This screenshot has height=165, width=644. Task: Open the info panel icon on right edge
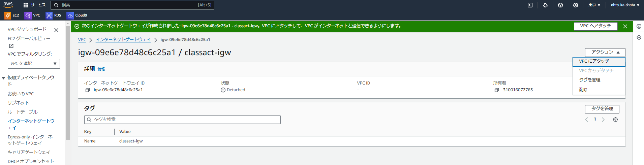pos(639,26)
